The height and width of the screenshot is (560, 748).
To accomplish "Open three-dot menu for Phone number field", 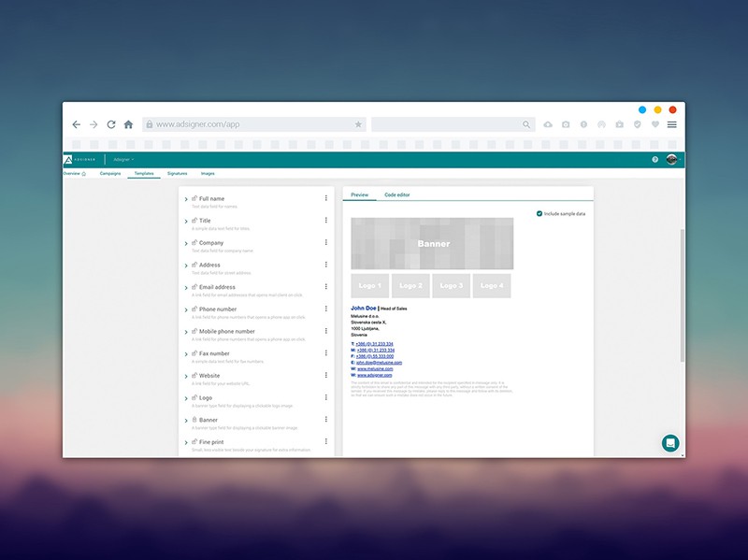I will tap(325, 309).
